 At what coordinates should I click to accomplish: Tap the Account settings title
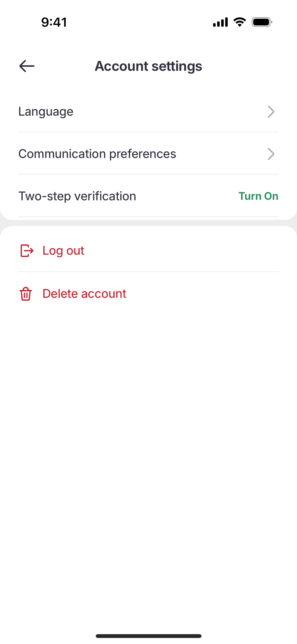coord(148,66)
